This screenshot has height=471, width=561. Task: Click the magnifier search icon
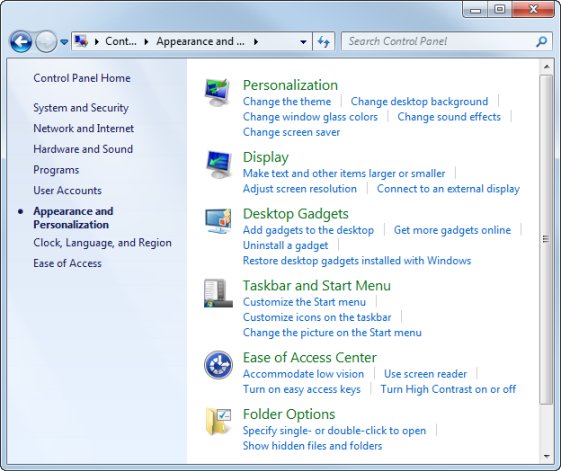click(x=541, y=42)
